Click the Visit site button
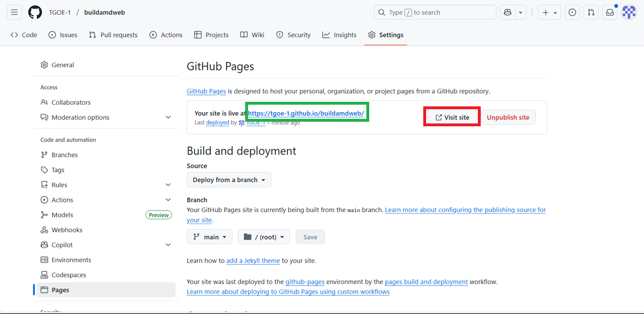The width and height of the screenshot is (644, 314). click(x=452, y=117)
